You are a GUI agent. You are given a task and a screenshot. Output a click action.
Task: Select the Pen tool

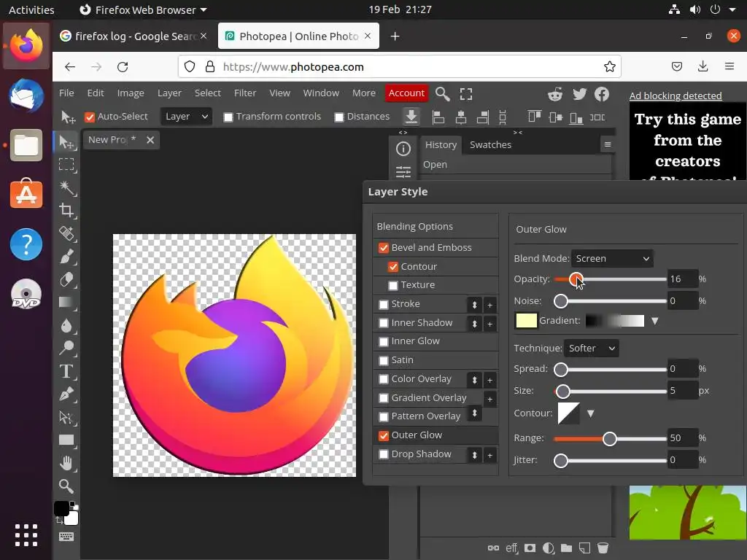click(66, 394)
